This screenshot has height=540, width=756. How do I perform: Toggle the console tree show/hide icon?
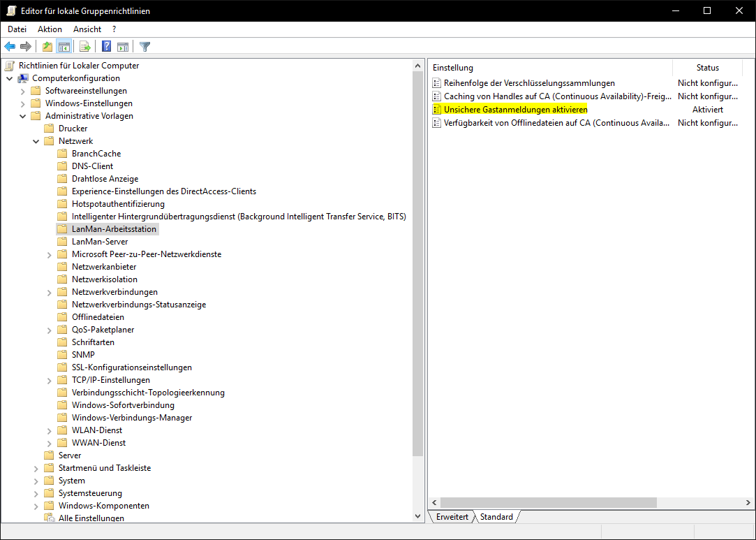[64, 47]
